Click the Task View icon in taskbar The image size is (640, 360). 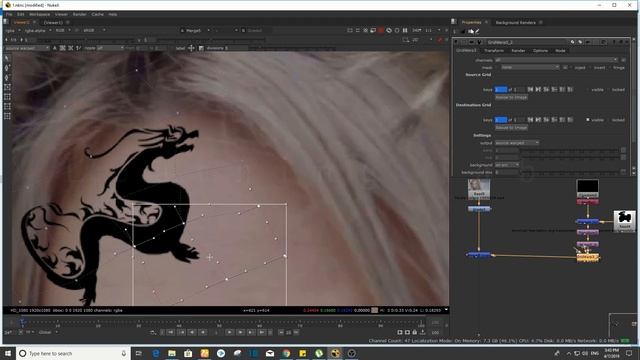[138, 353]
